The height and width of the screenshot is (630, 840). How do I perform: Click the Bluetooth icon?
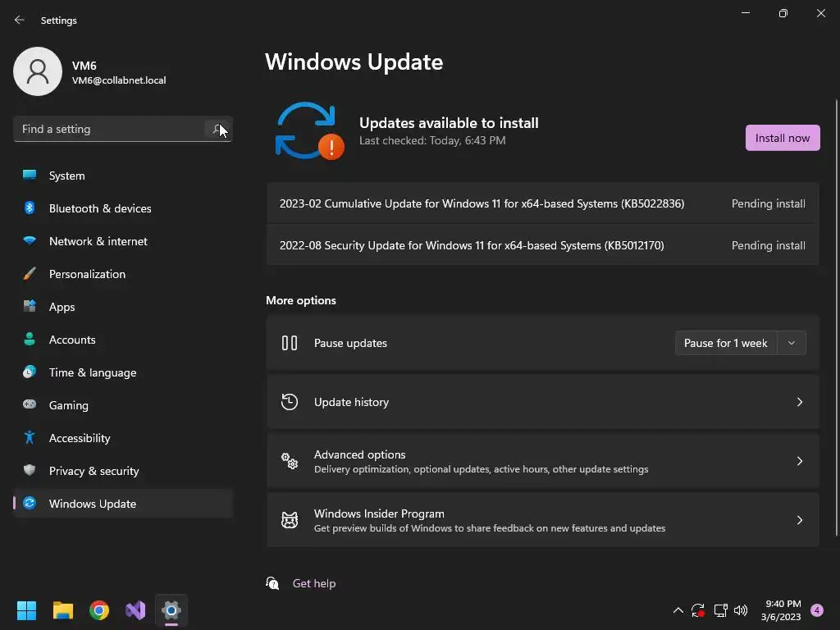pos(30,208)
